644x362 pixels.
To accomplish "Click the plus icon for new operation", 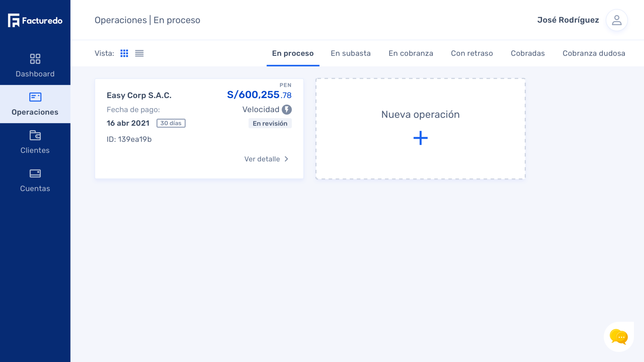I will pyautogui.click(x=420, y=138).
